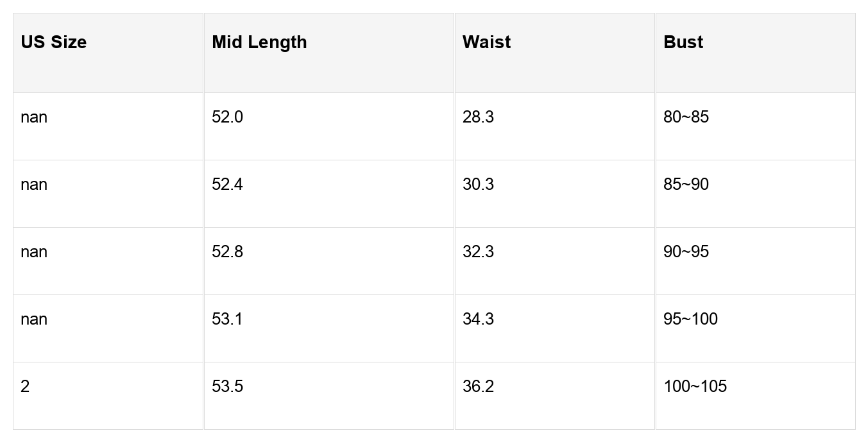Select the Bust cell 80~85
The image size is (868, 442).
[686, 117]
